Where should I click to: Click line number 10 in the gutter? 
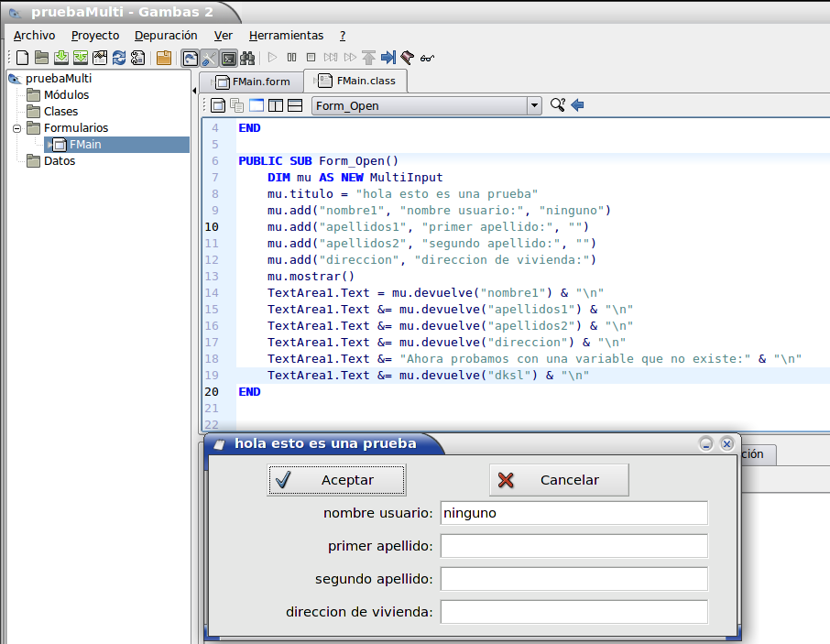212,227
